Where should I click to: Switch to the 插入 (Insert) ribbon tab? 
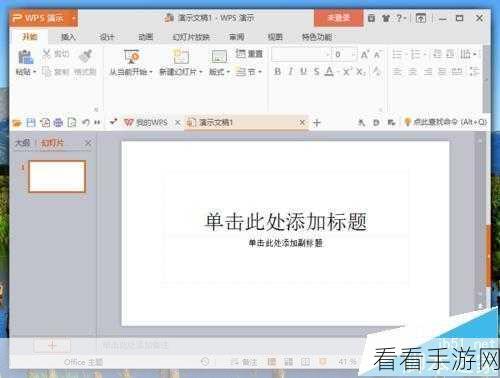[68, 37]
